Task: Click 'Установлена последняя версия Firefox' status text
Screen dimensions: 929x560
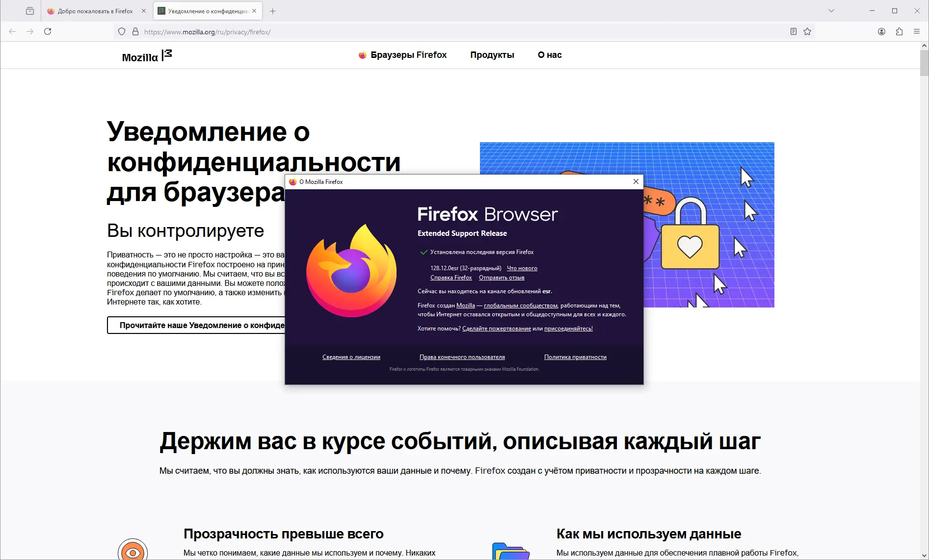Action: [482, 252]
